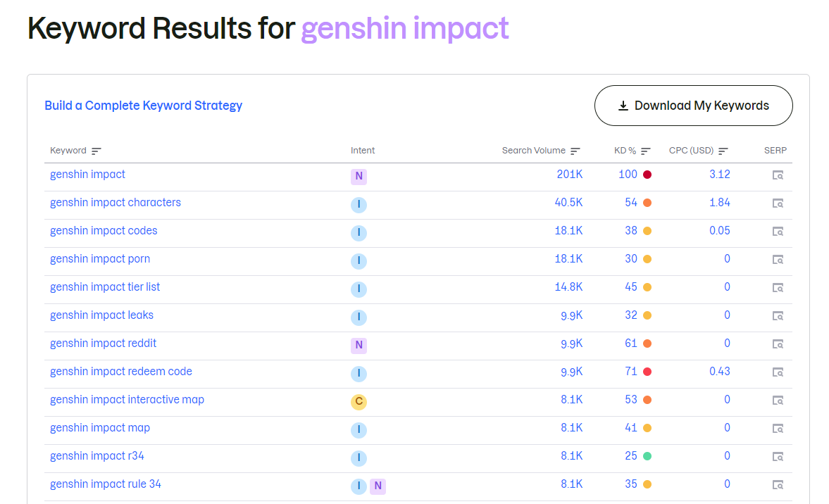Click the Commercial intent badge for interactive map
829x504 pixels.
click(x=359, y=402)
